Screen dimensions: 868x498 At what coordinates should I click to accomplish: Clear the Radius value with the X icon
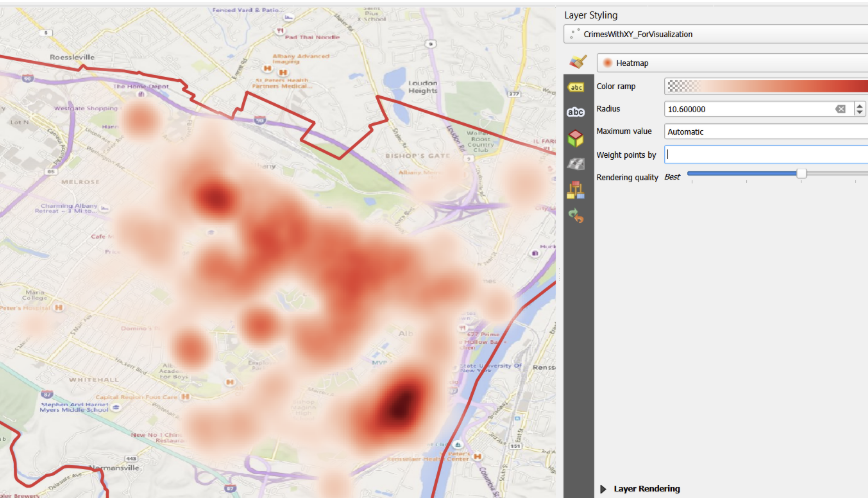(840, 109)
